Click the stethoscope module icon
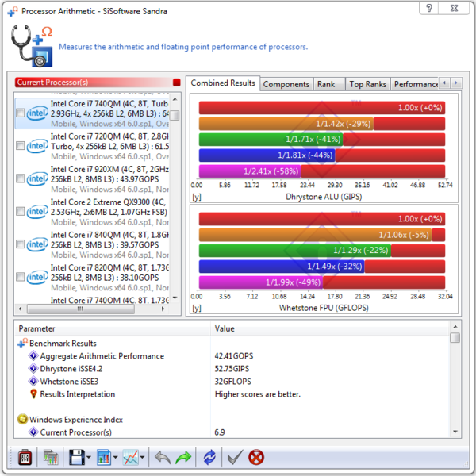The height and width of the screenshot is (476, 476). point(32,46)
